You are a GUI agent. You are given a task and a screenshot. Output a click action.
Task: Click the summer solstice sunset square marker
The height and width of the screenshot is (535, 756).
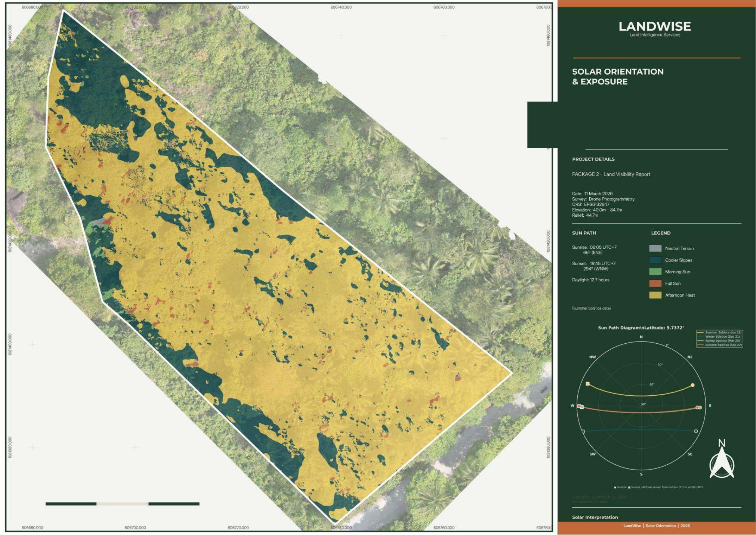(588, 384)
